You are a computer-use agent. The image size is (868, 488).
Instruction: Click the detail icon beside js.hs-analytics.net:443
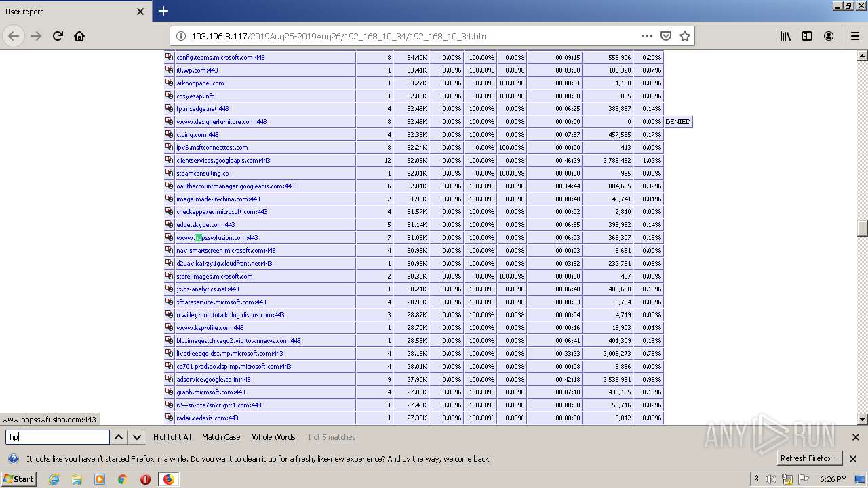pos(170,289)
